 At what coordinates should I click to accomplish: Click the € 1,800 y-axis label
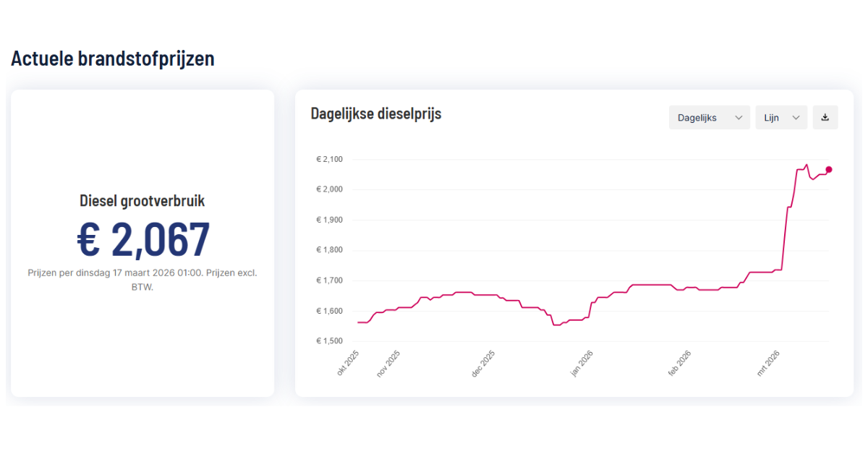point(329,250)
